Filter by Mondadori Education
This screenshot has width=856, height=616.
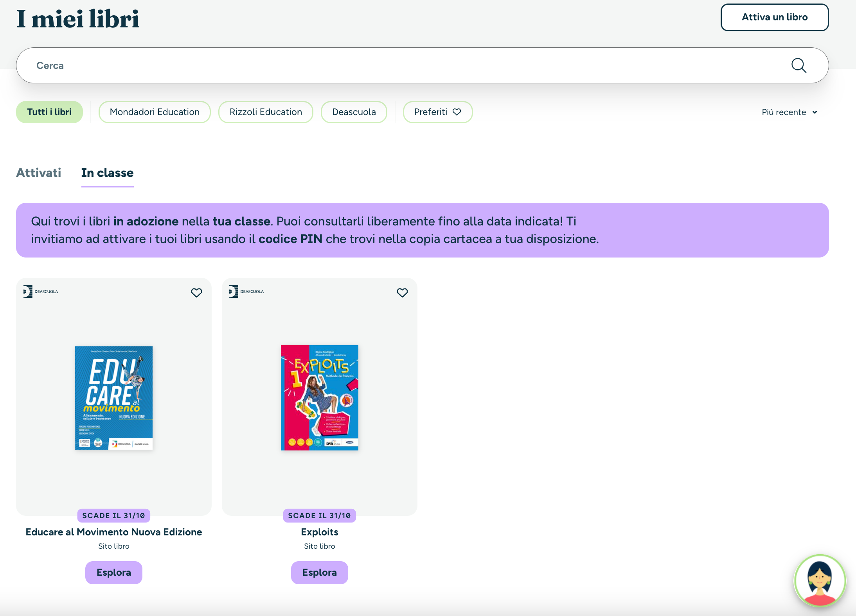[x=155, y=112]
